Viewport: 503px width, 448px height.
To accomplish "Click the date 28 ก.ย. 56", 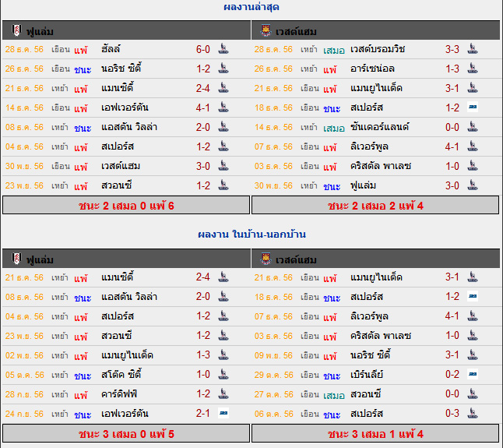I will [24, 394].
